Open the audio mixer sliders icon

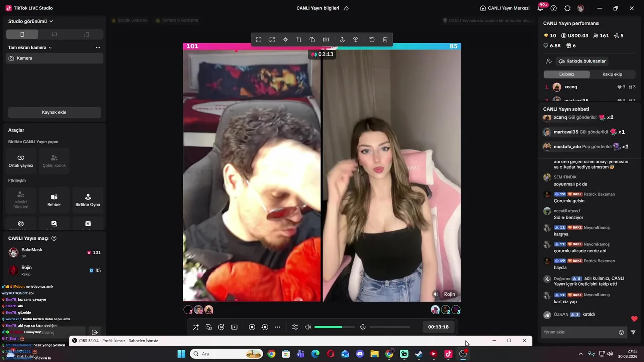coord(295,327)
